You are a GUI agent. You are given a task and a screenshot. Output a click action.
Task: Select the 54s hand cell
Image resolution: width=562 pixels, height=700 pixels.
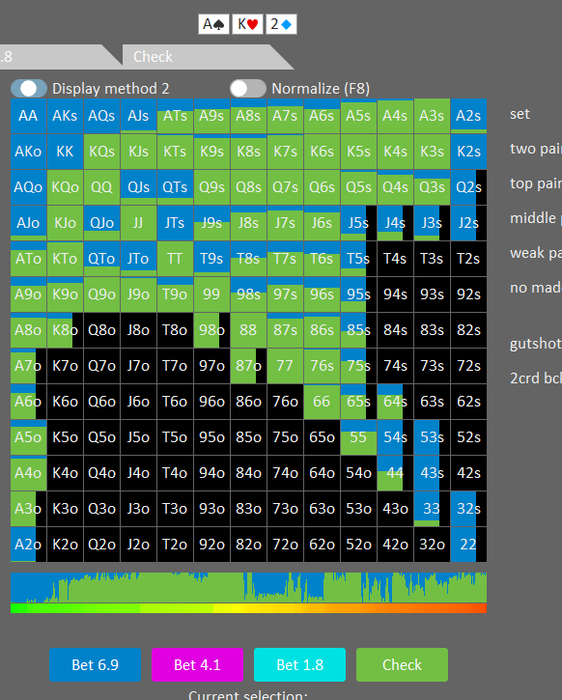coord(395,437)
